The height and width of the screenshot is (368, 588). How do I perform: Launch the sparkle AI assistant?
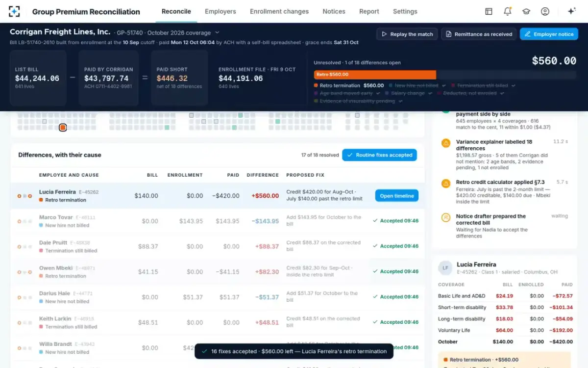coord(571,11)
